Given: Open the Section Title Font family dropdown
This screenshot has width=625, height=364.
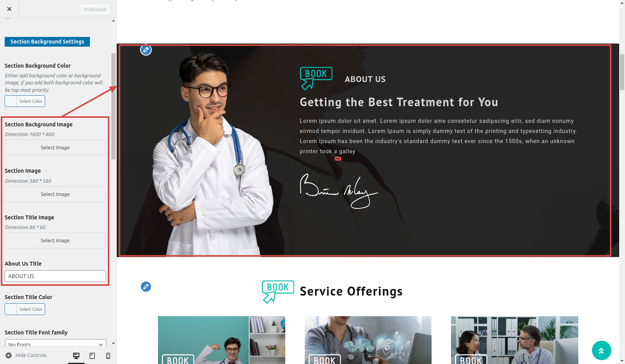Looking at the screenshot, I should (x=55, y=343).
